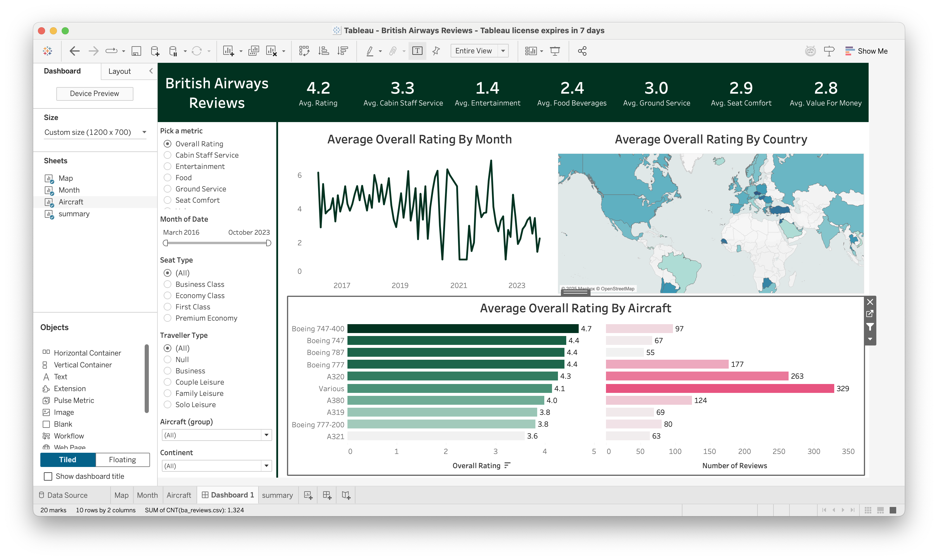
Task: Switch to the Aircraft sheet tab
Action: pos(179,495)
